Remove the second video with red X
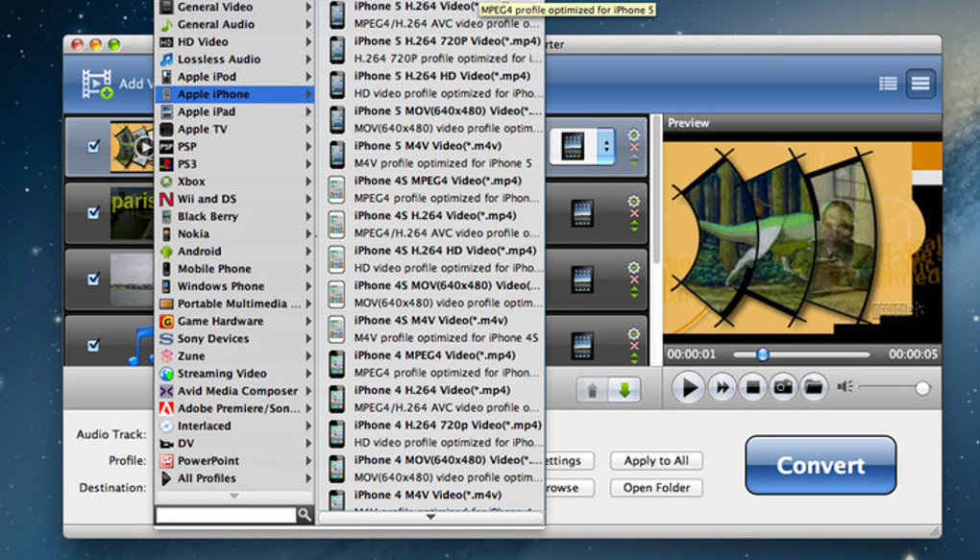 [x=634, y=213]
